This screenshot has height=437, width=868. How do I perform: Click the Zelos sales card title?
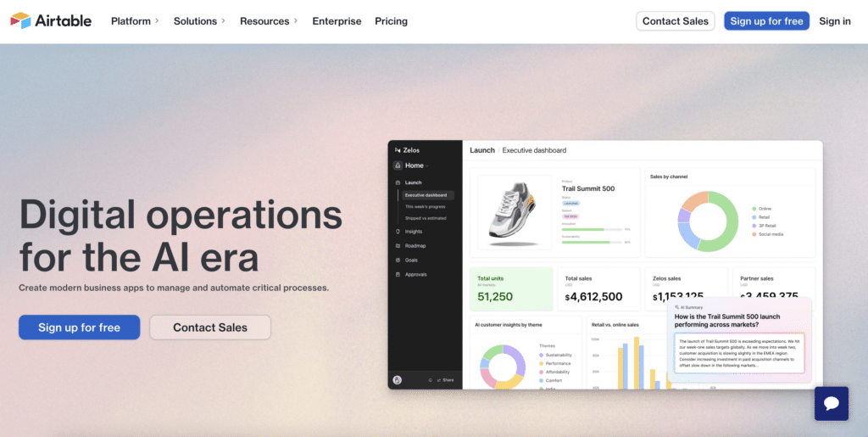666,278
